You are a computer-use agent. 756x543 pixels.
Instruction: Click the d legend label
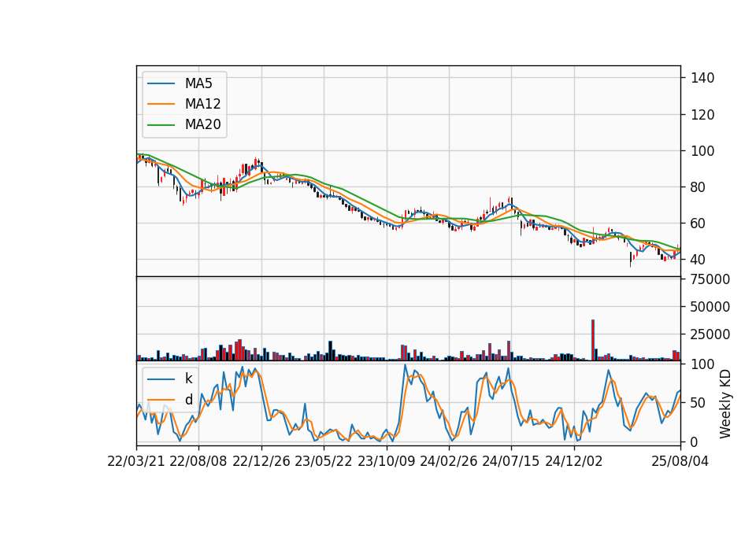pyautogui.click(x=188, y=400)
